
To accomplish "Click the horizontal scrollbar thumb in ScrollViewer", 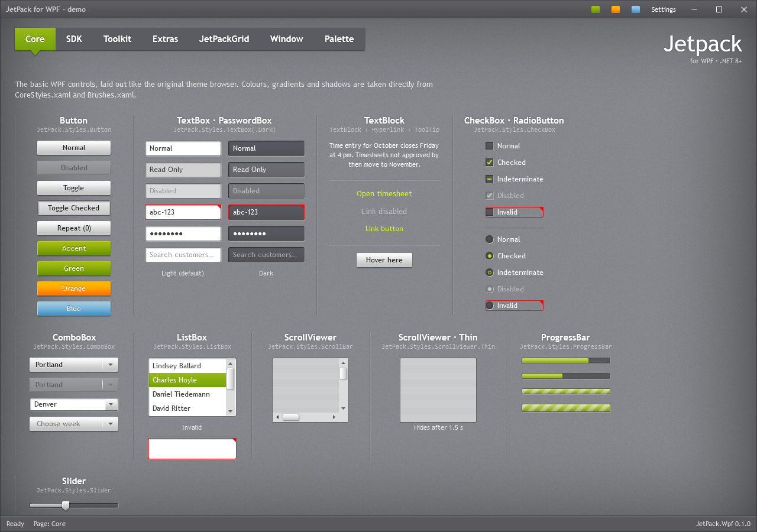I will (290, 417).
